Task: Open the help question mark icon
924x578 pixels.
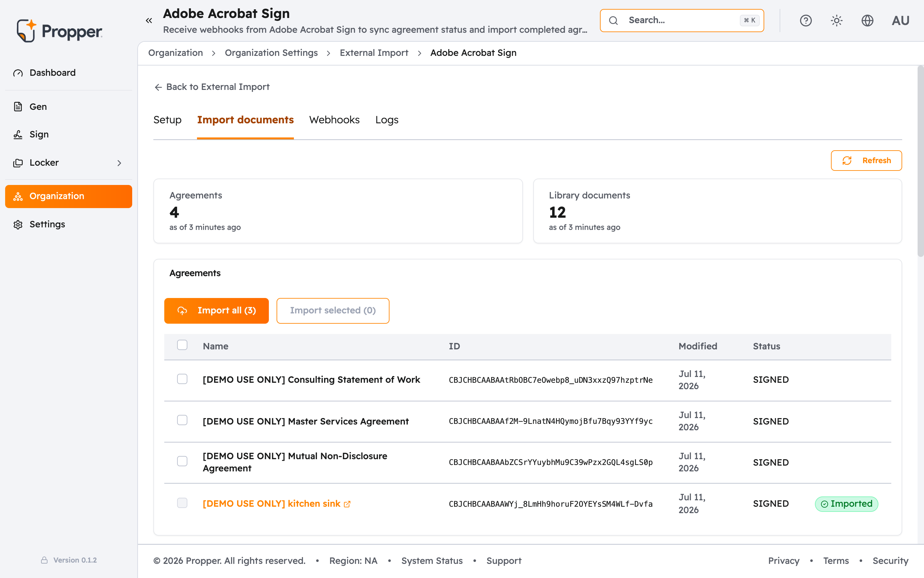Action: (806, 20)
